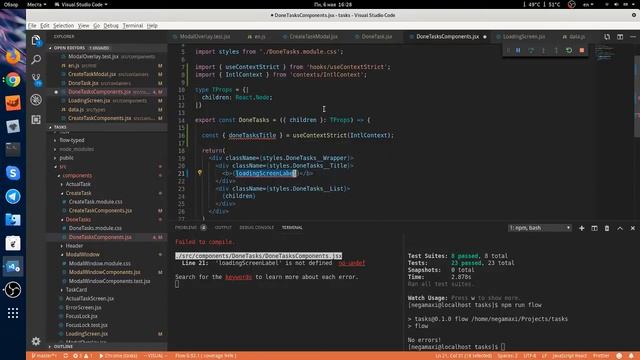The height and width of the screenshot is (360, 640).
Task: Click Prettier in the status bar
Action: tap(601, 356)
